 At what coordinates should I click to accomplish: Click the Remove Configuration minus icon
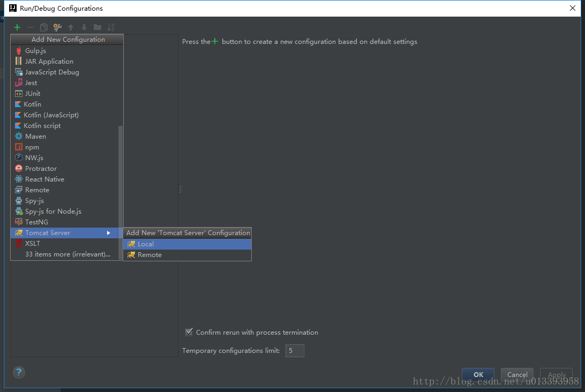tap(31, 27)
